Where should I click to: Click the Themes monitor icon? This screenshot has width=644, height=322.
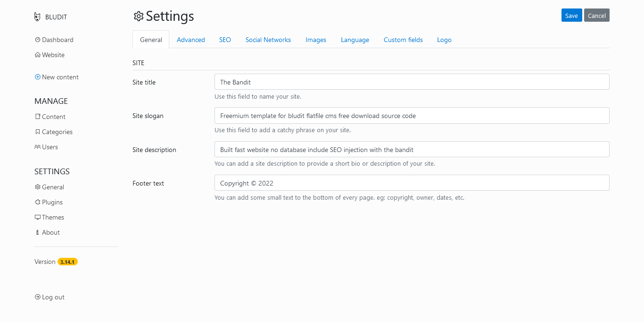[38, 217]
